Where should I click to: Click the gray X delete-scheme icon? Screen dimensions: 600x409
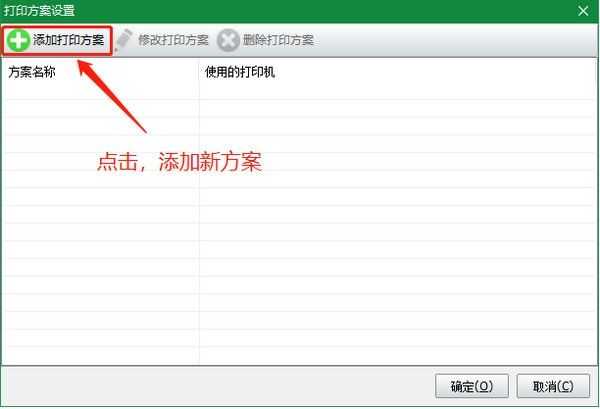(228, 40)
